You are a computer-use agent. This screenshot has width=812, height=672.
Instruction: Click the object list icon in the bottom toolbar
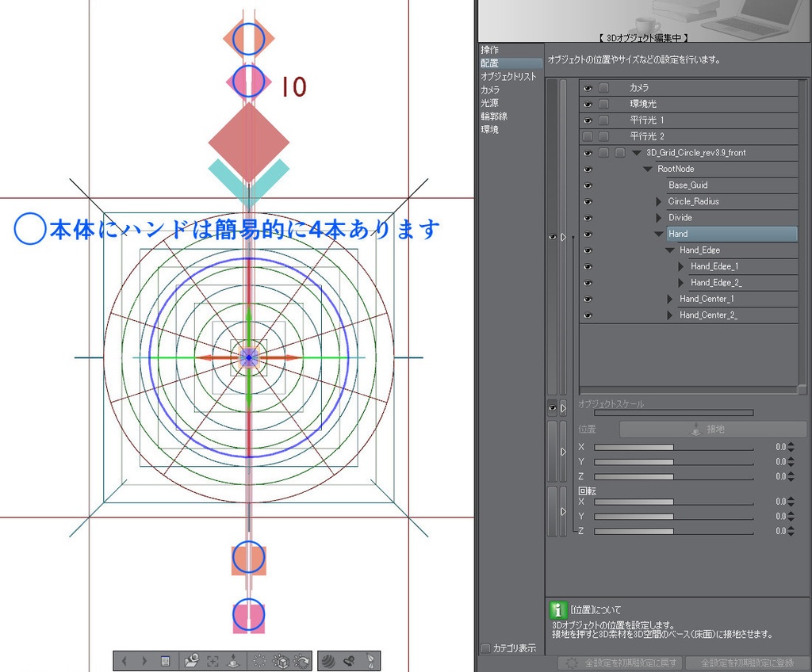point(164,661)
